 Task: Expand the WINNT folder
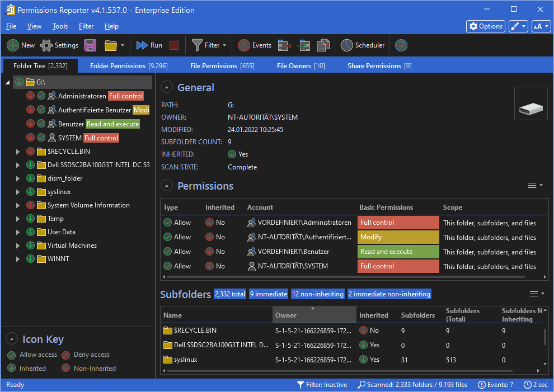click(x=18, y=259)
